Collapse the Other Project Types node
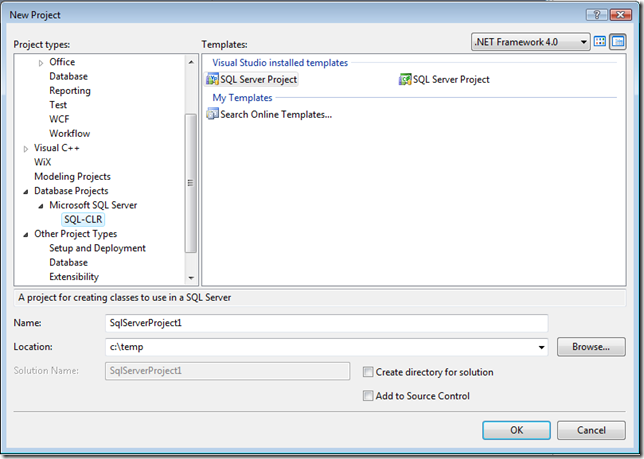The height and width of the screenshot is (459, 644). pos(25,234)
